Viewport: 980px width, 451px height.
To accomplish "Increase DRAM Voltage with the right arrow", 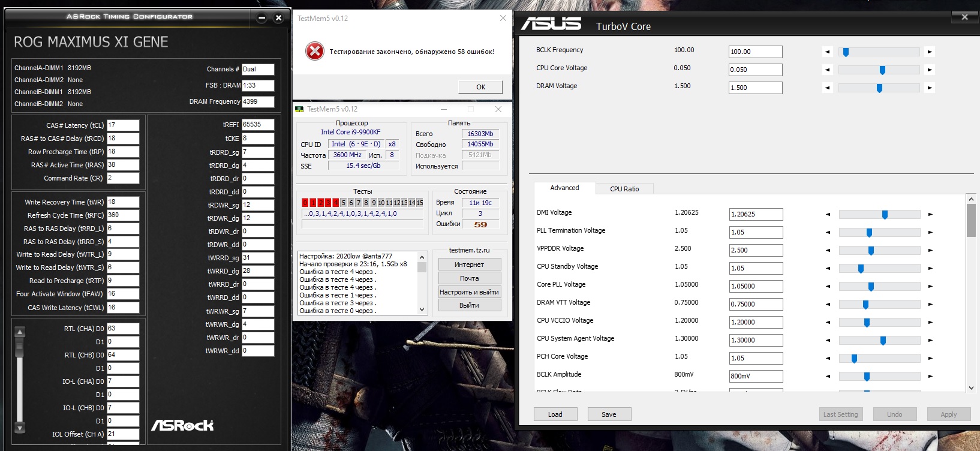I will [930, 88].
